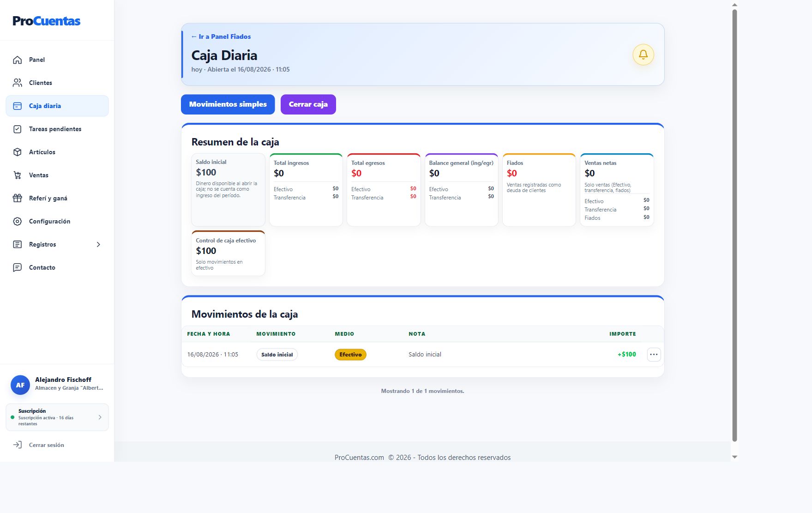Click the 16/08/2026 · 11:05 table cell
The height and width of the screenshot is (513, 812).
(212, 354)
